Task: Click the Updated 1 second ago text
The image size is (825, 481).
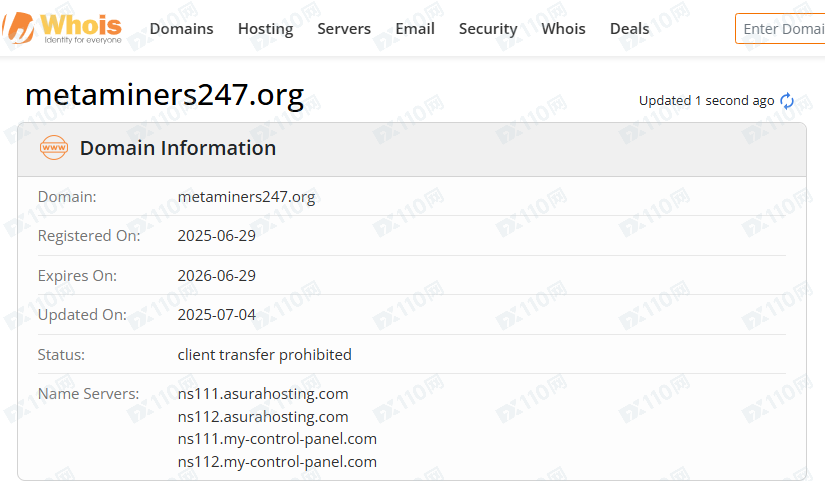Action: [x=706, y=101]
